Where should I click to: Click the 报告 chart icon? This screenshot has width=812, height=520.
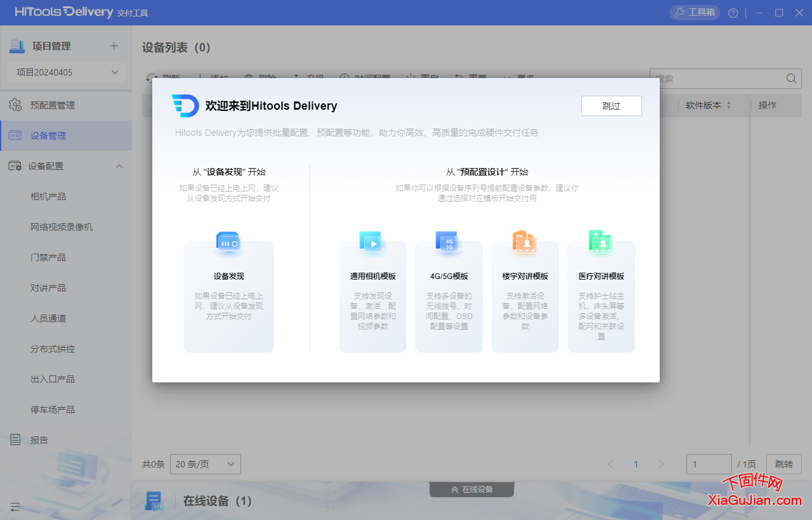15,439
